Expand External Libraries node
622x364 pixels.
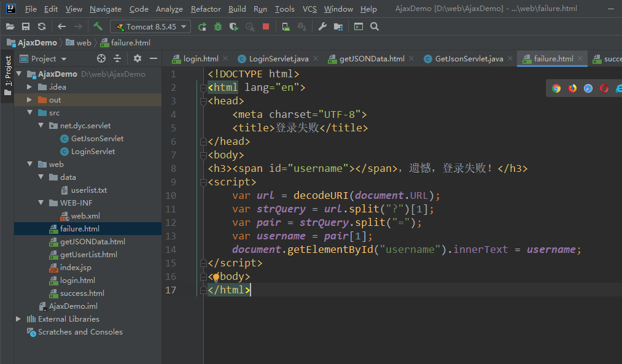pyautogui.click(x=18, y=319)
